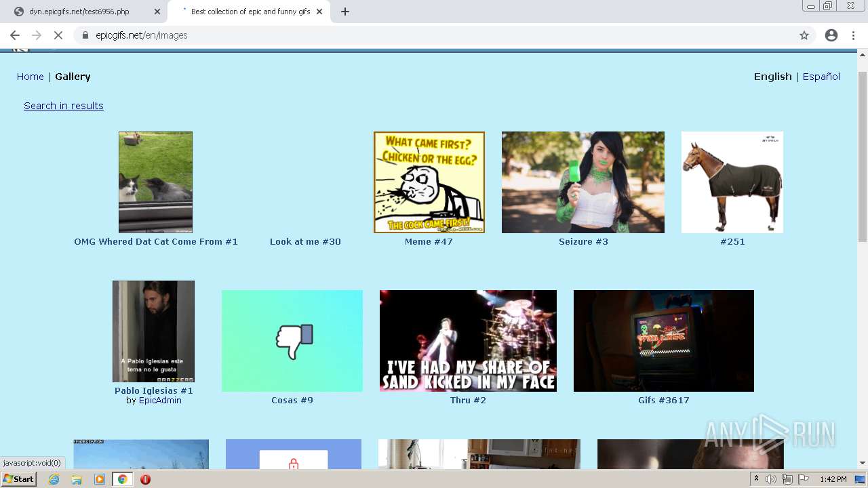The image size is (868, 488).
Task: Open the Chrome profile avatar
Action: click(x=831, y=35)
